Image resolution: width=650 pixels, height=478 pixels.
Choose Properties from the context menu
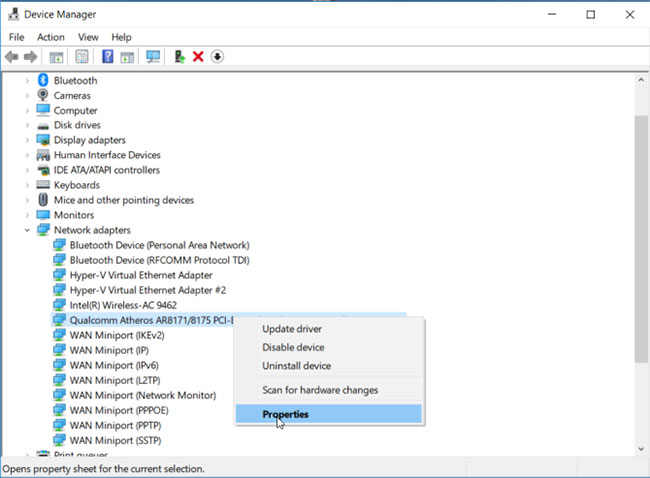(285, 414)
